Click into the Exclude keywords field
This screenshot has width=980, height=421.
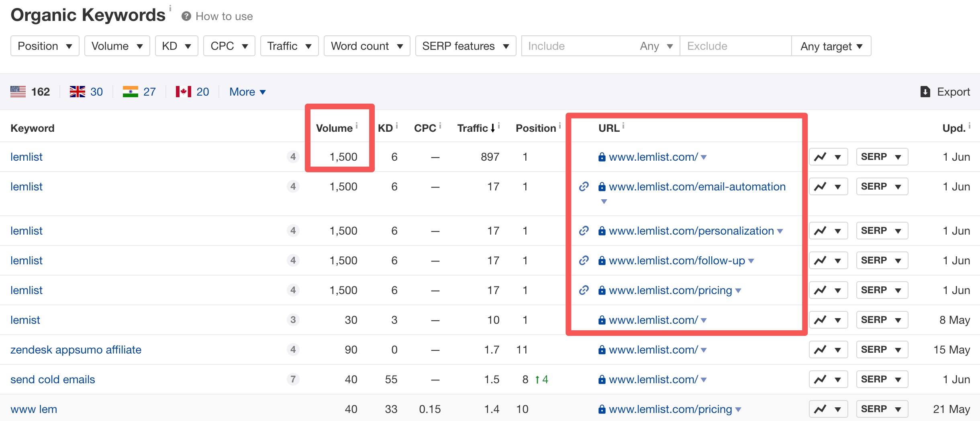point(736,46)
